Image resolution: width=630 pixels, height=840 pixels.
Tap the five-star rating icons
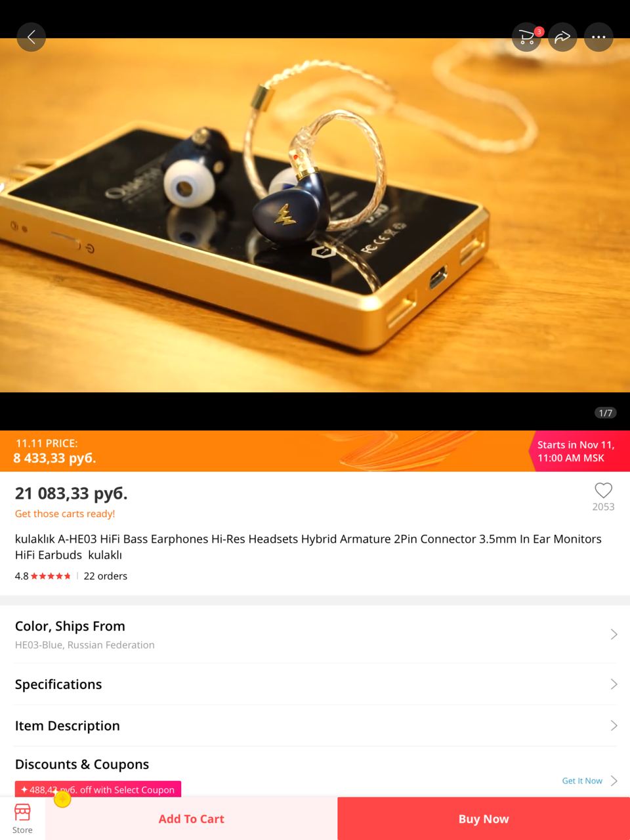[x=51, y=576]
